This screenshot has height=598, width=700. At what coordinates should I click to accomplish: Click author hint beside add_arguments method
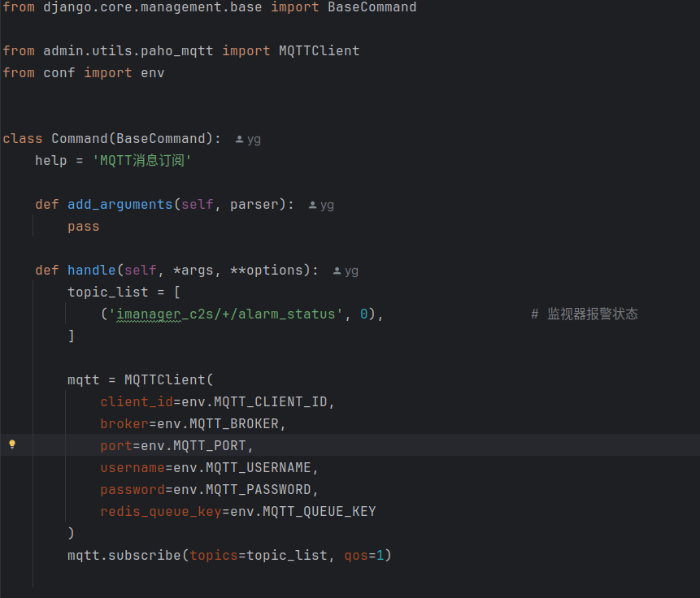(x=321, y=205)
